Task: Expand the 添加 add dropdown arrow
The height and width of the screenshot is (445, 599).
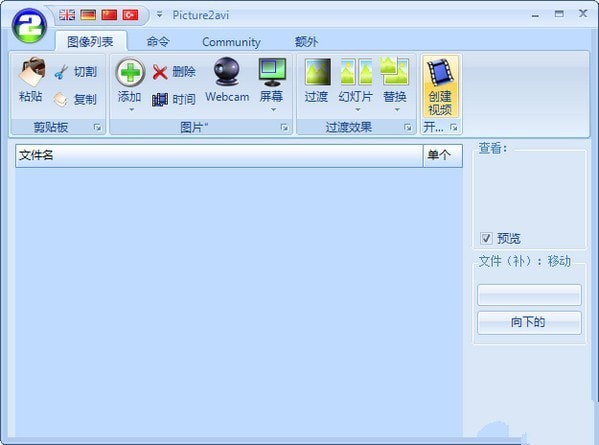Action: (131, 110)
